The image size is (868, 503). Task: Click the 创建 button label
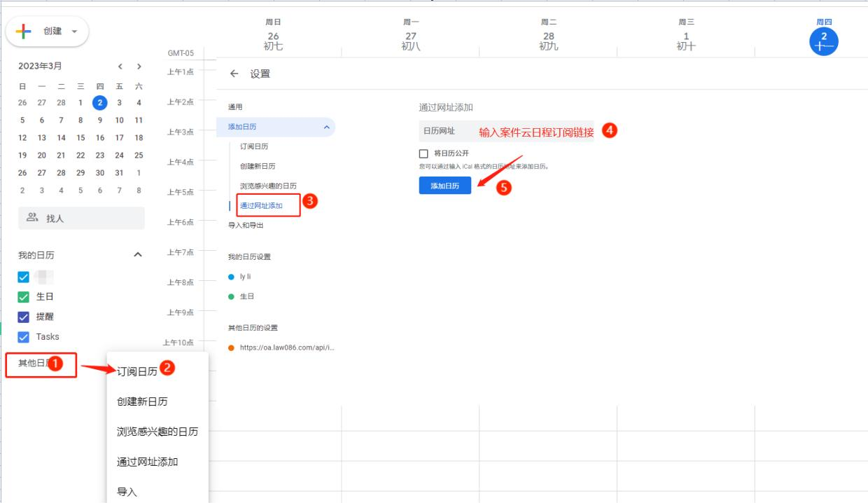52,32
